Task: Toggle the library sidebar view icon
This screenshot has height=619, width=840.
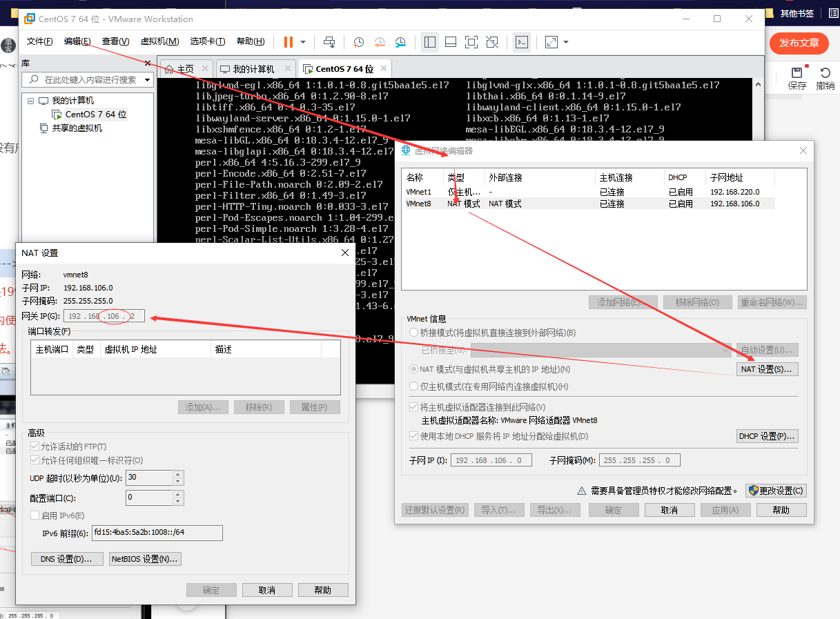Action: click(430, 42)
